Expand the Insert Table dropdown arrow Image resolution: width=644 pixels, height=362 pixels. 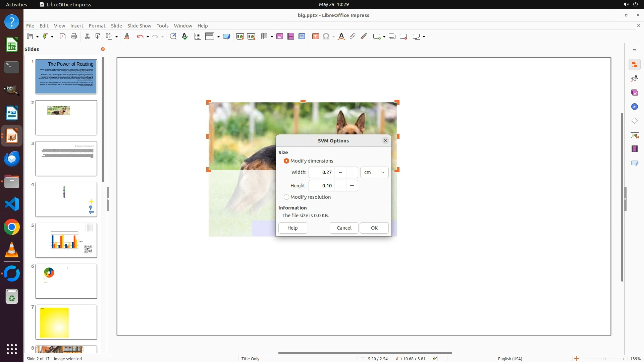tap(272, 37)
